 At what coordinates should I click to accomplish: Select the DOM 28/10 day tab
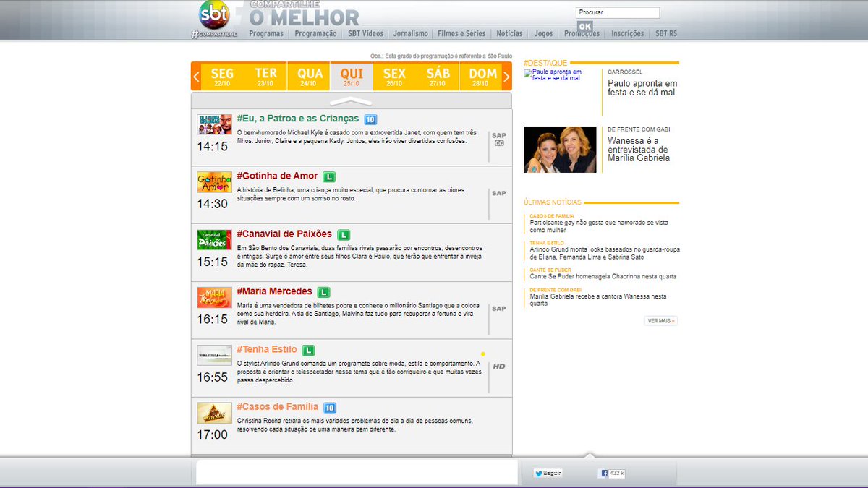[482, 76]
